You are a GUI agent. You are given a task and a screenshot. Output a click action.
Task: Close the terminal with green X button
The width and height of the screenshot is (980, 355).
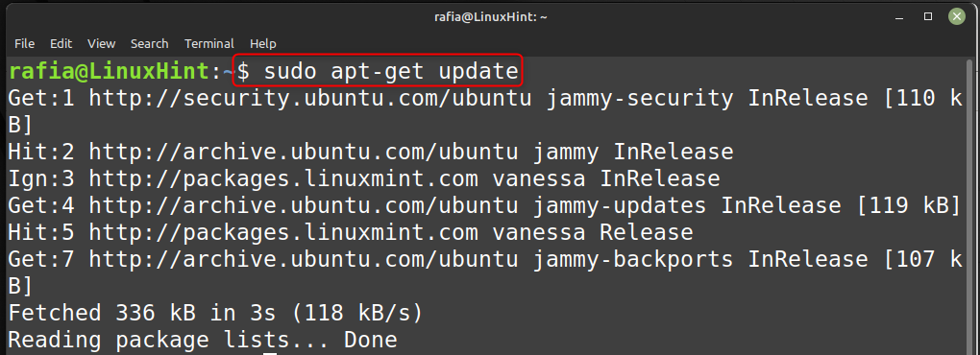coord(957,17)
